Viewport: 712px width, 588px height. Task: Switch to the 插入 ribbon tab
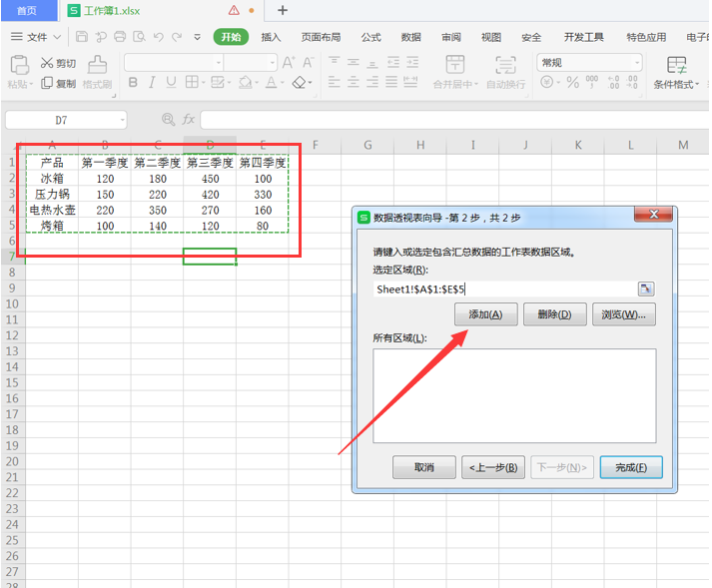coord(271,37)
